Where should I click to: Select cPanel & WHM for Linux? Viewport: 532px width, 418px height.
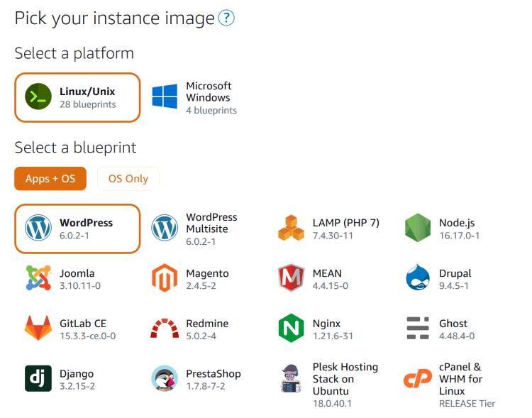[x=460, y=379]
